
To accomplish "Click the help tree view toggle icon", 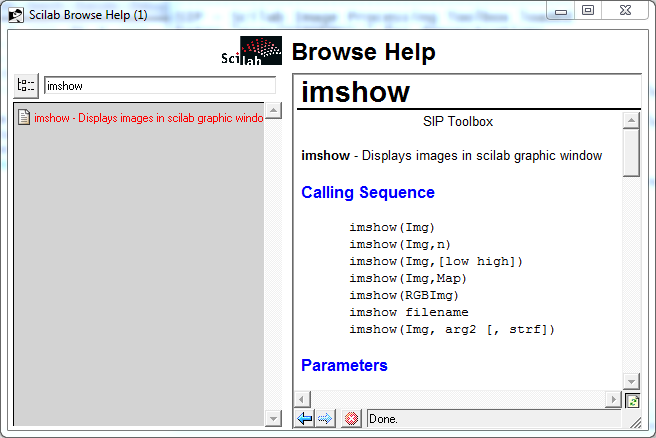I will coord(26,86).
